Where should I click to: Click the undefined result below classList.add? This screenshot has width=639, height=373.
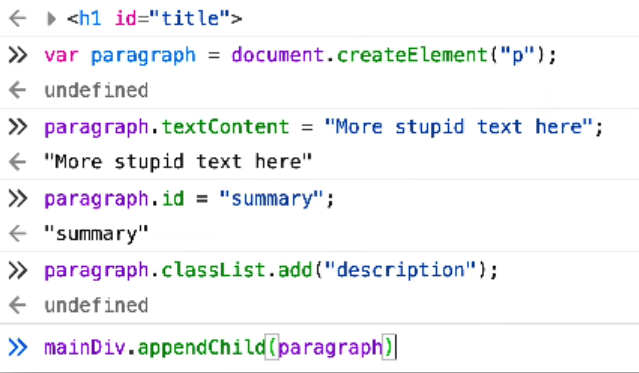pos(96,306)
